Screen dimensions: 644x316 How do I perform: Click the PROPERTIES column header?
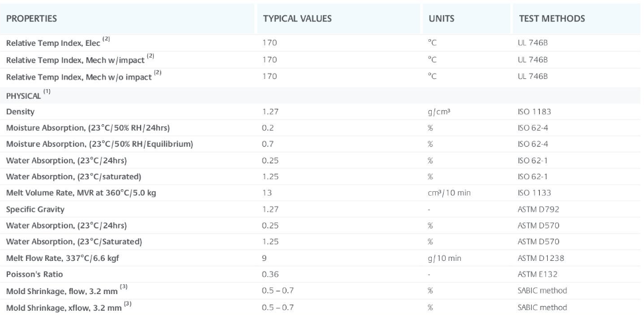coord(31,19)
